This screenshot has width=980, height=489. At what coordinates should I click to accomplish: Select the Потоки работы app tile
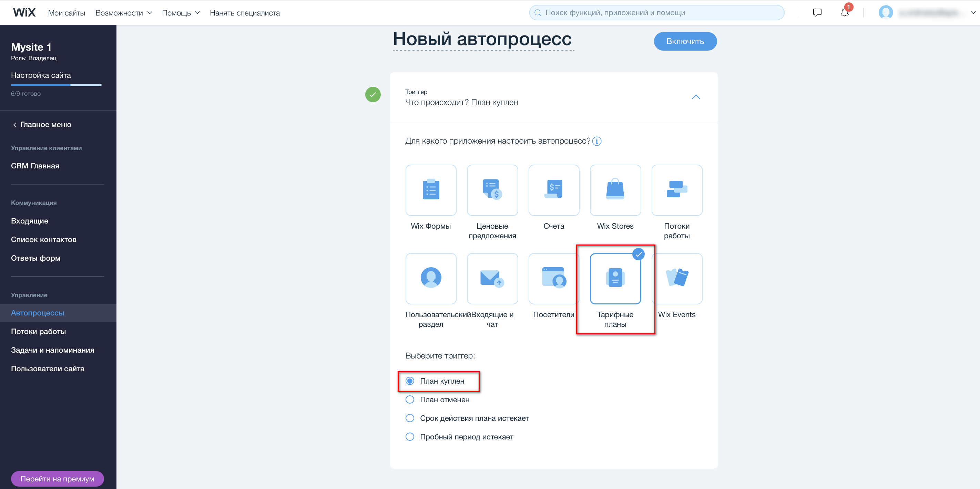click(x=677, y=190)
